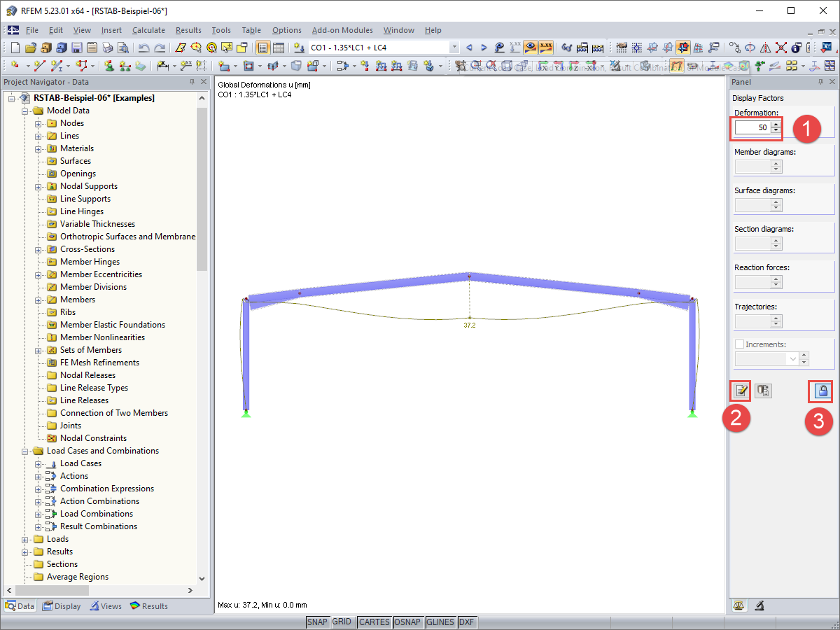Image resolution: width=840 pixels, height=630 pixels.
Task: Toggle GLINES in the status bar
Action: pos(440,622)
